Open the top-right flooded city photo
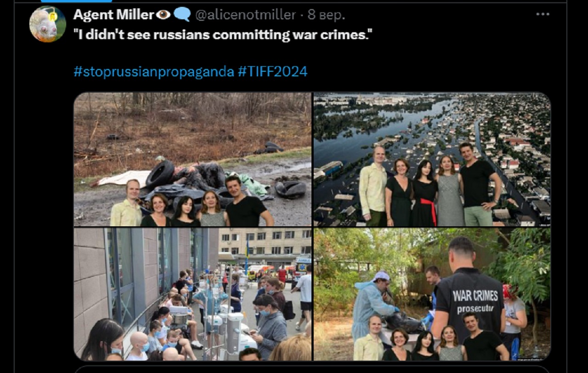This screenshot has height=373, width=588. pos(432,159)
